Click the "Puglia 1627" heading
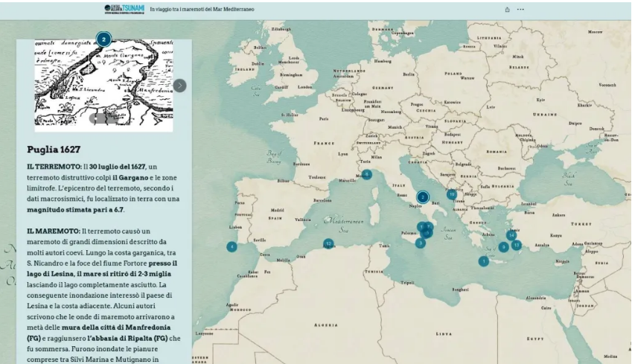This screenshot has width=632, height=364. point(54,149)
